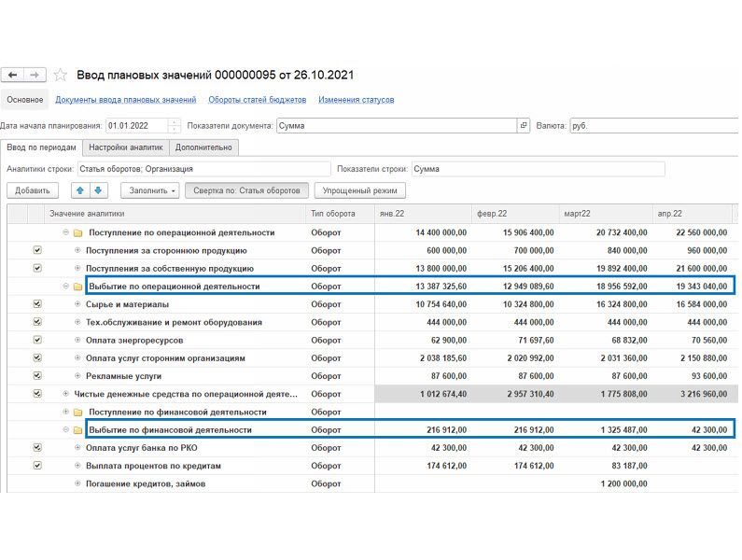Select cell 3 216 960,00 in апр.22
Viewport: 742px width, 560px height.
click(693, 394)
